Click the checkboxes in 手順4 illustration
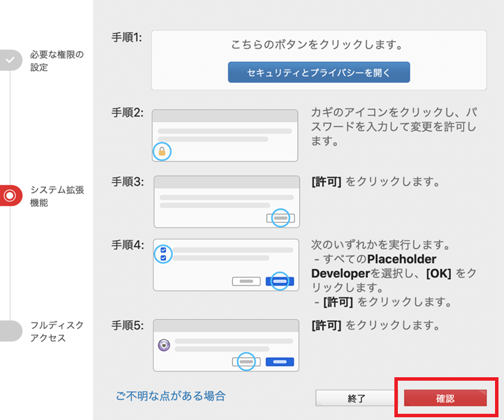504x420 pixels. pos(163,254)
